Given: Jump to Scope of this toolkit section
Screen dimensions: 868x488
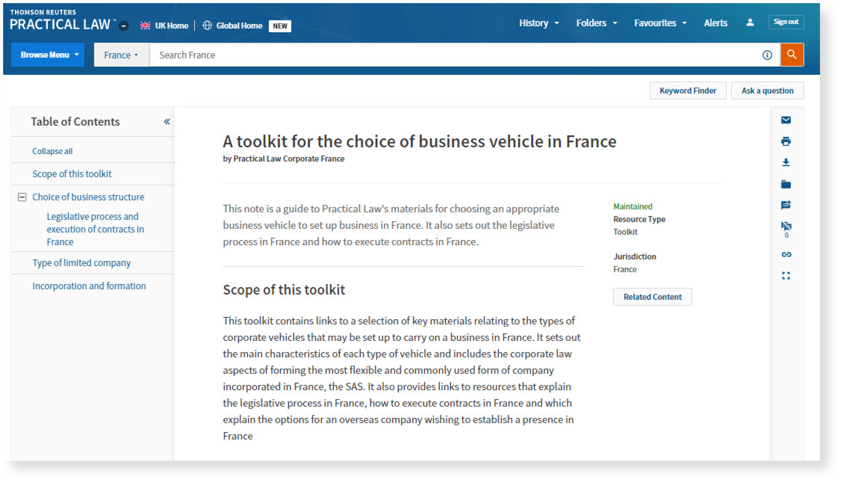Looking at the screenshot, I should (72, 174).
